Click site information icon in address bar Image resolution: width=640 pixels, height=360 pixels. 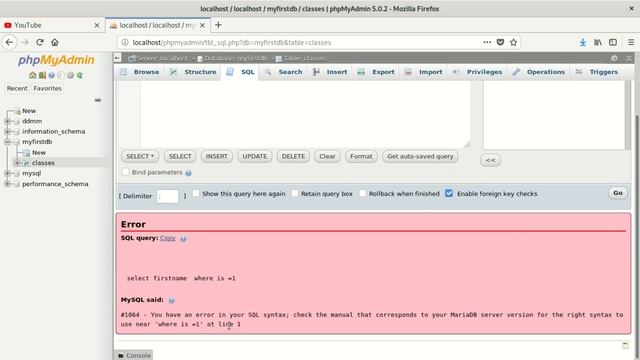[125, 42]
